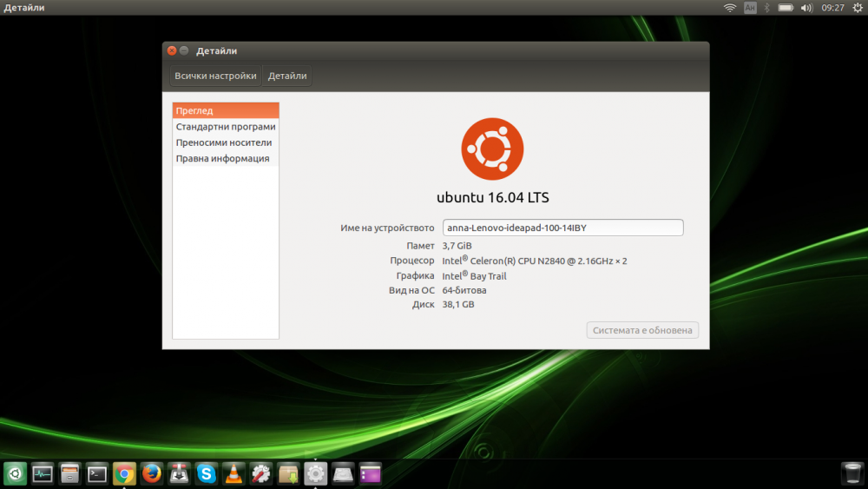Image resolution: width=868 pixels, height=489 pixels.
Task: Click the Вид на ОС label
Action: (411, 290)
